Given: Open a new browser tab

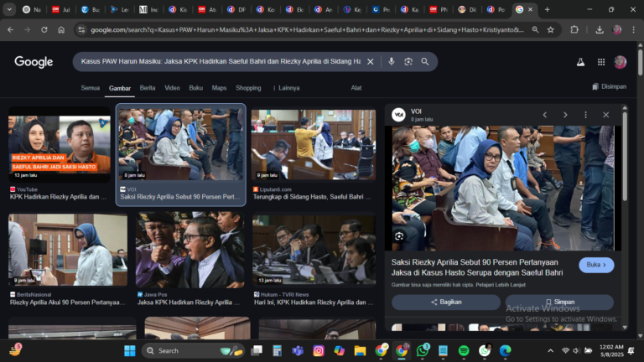Looking at the screenshot, I should click(x=547, y=9).
